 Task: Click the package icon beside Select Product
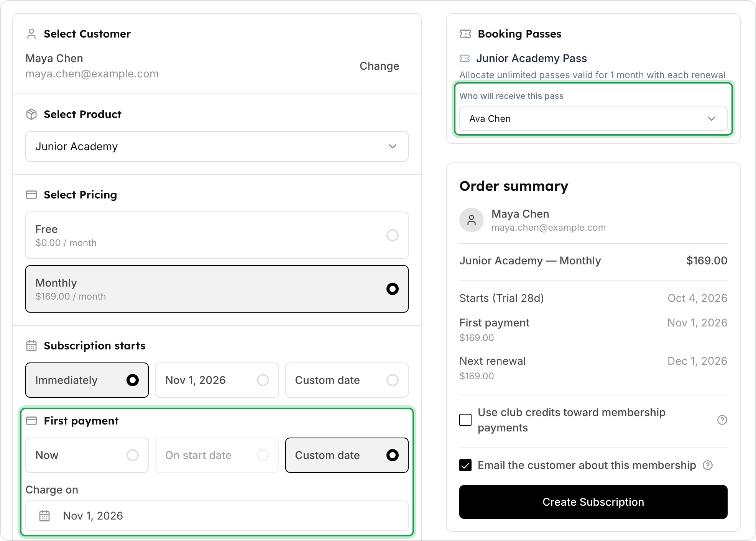pos(31,114)
